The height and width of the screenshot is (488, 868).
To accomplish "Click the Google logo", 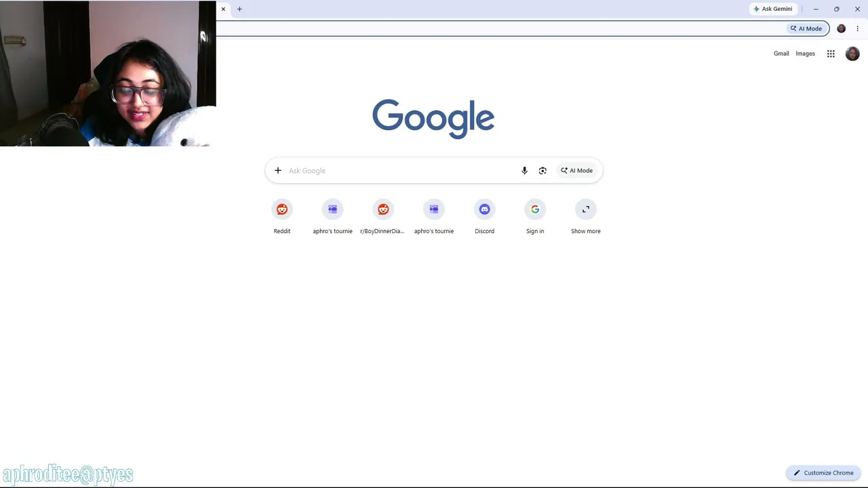I will (433, 119).
